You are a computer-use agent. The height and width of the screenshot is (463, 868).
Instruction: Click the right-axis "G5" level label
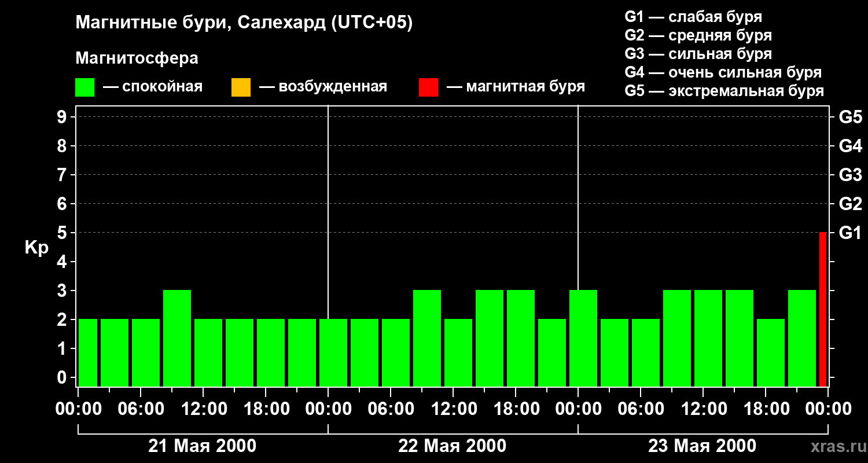(x=851, y=117)
